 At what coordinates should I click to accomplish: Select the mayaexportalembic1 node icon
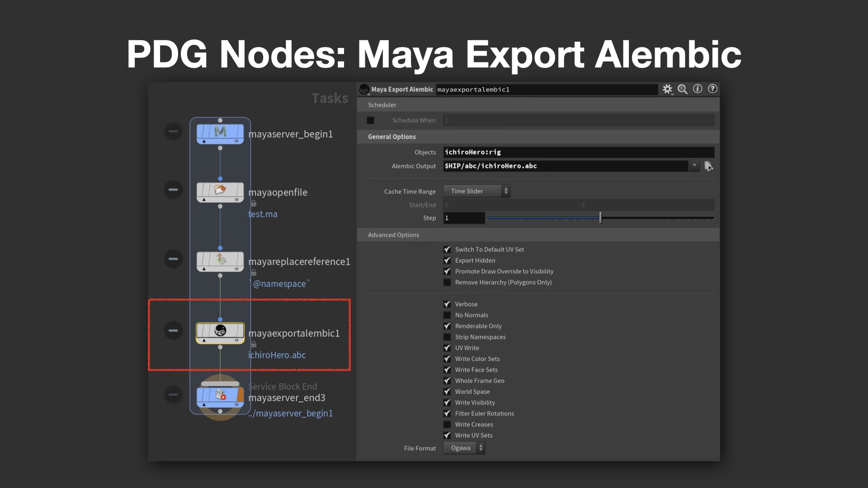pyautogui.click(x=220, y=333)
